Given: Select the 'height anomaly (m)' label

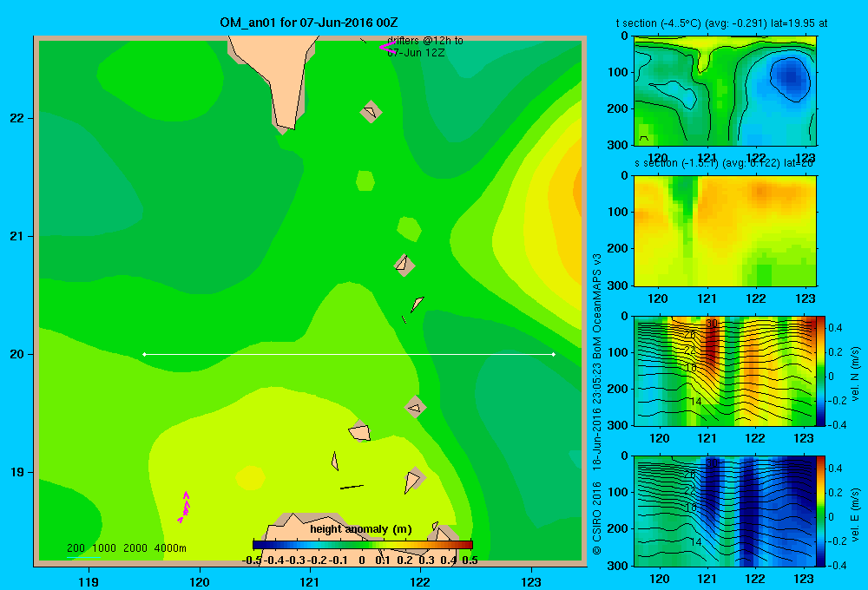Looking at the screenshot, I should (x=361, y=529).
